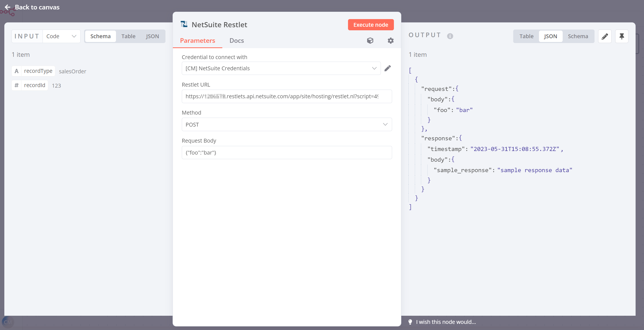Switch output view to Schema
This screenshot has width=644, height=330.
pos(578,36)
